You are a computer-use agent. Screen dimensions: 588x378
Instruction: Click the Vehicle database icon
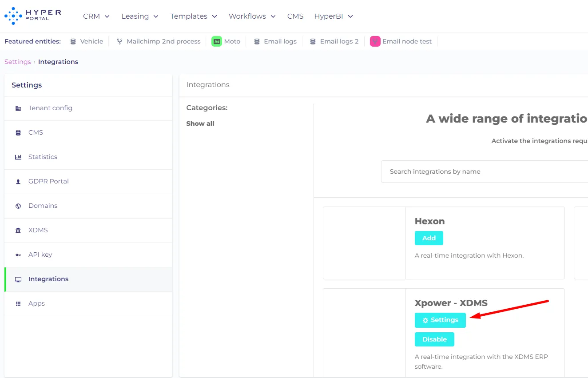click(x=73, y=41)
